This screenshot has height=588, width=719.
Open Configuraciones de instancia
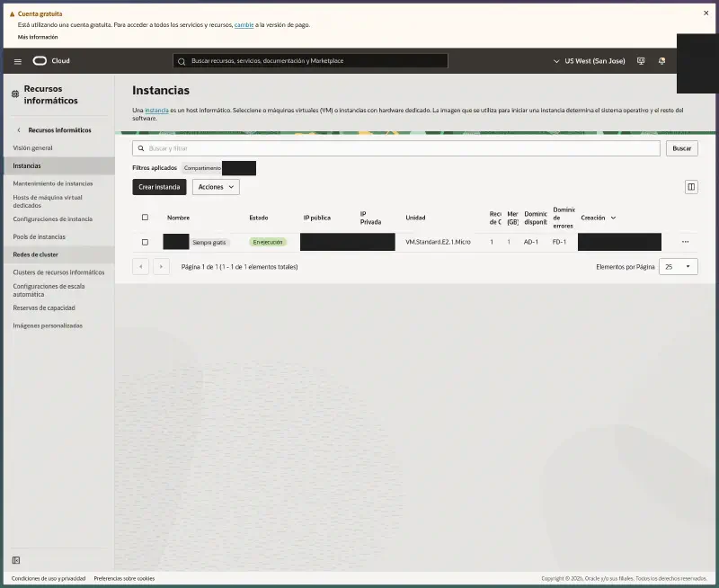(x=53, y=218)
